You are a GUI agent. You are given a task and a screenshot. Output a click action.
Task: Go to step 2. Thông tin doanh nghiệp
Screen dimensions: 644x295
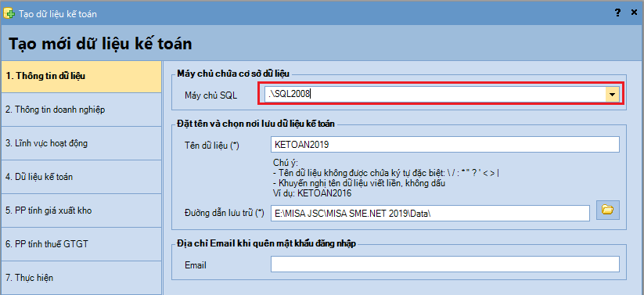coord(81,110)
